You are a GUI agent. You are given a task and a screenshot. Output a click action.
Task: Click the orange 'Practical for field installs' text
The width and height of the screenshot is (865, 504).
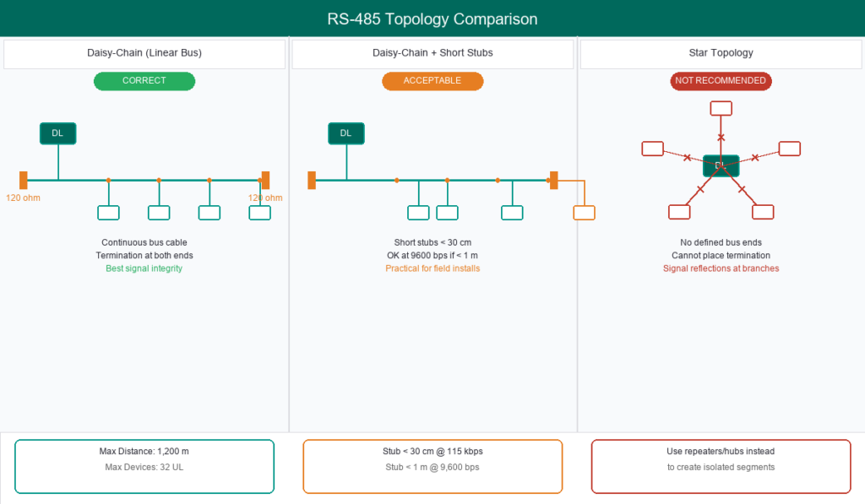point(432,268)
